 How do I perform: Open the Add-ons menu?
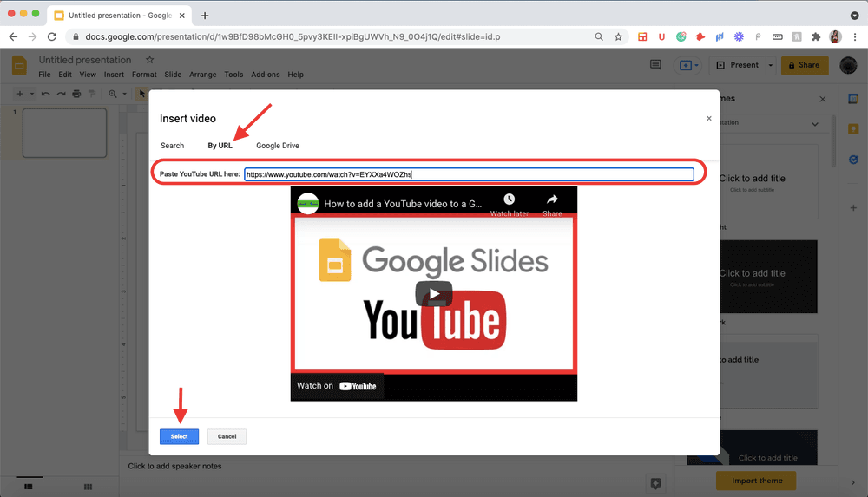coord(265,75)
